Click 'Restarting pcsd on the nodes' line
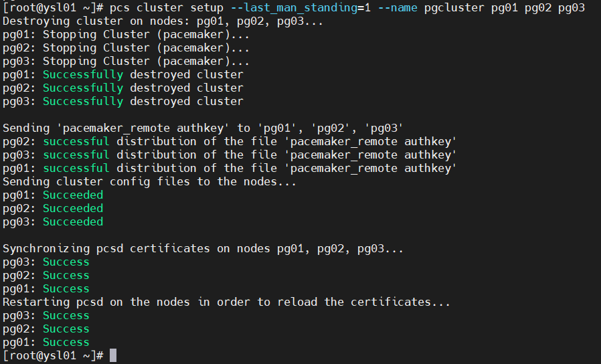This screenshot has height=364, width=601. point(226,302)
